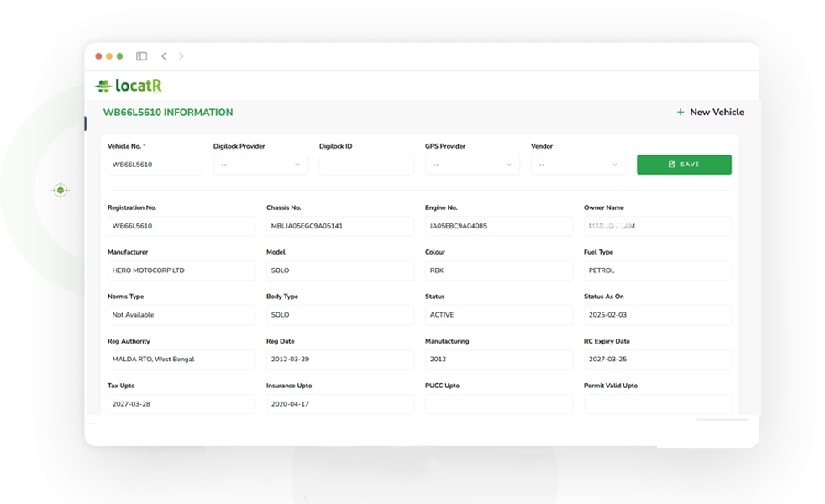
Task: Focus the empty Permit Valid Upto field
Action: point(658,404)
